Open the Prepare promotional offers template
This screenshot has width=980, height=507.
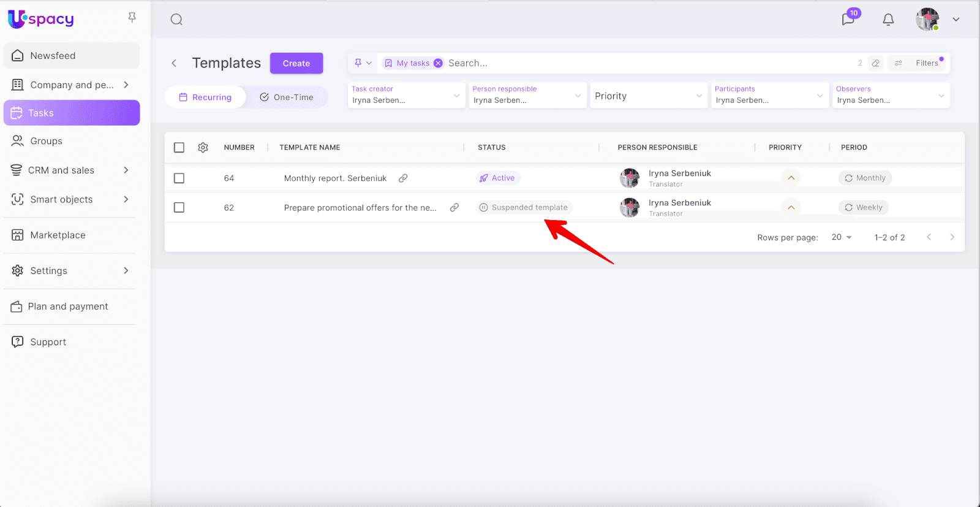pos(360,208)
